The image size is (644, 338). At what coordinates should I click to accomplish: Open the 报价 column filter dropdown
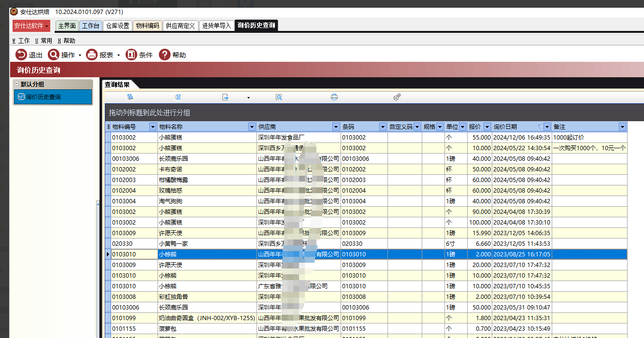tap(487, 127)
